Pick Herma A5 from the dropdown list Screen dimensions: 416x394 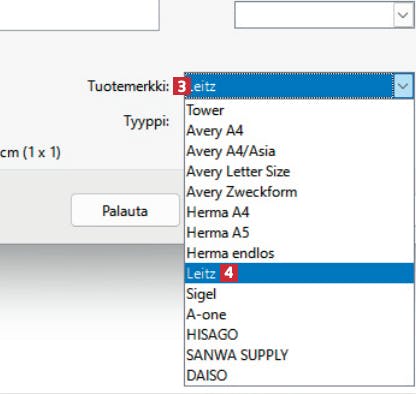(299, 233)
